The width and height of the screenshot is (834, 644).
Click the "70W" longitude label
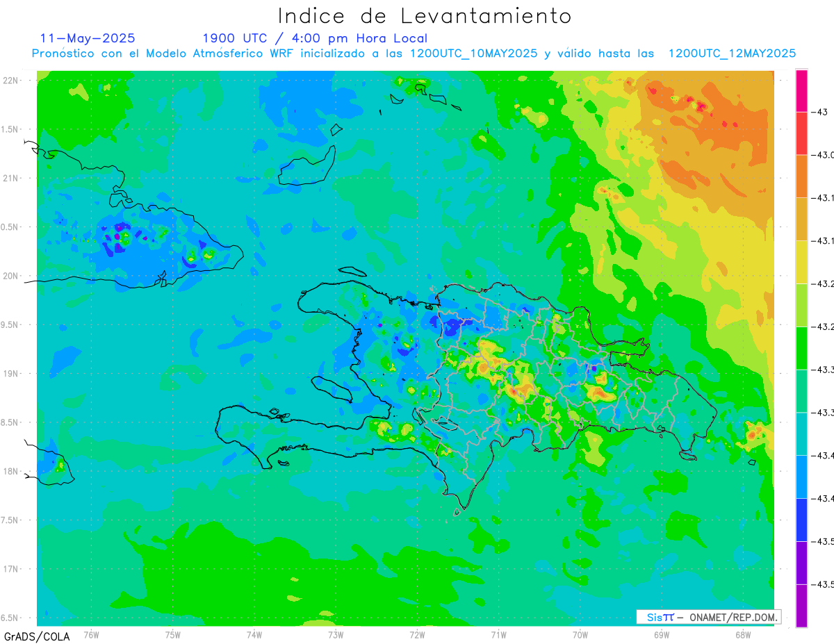point(580,635)
